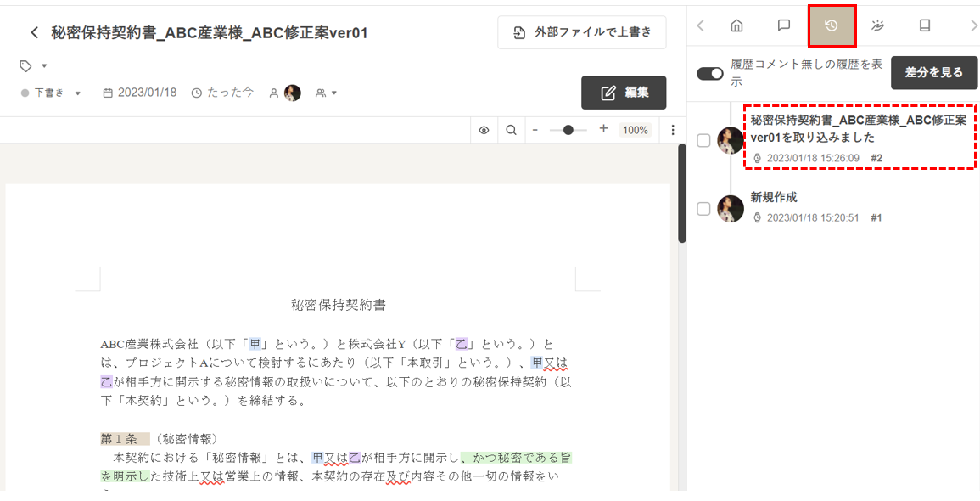980x501 pixels.
Task: Toggle the eye preview visibility icon
Action: point(484,130)
